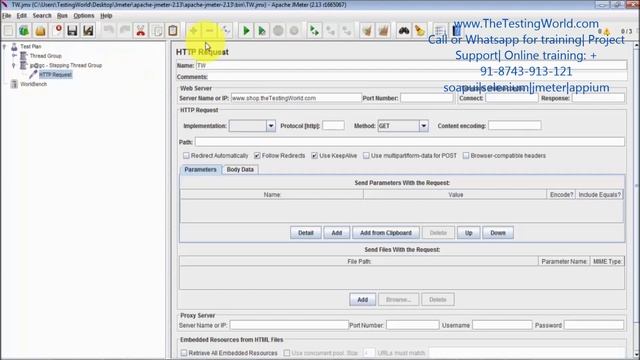The height and width of the screenshot is (360, 640).
Task: Click the Proxy Server Username field
Action: (x=502, y=325)
